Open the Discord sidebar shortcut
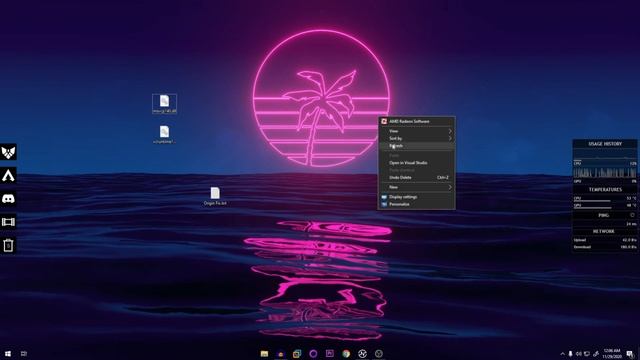 pyautogui.click(x=8, y=199)
